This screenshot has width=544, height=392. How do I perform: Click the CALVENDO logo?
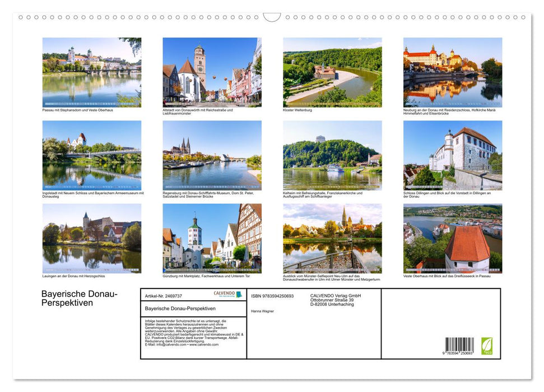coord(227,294)
